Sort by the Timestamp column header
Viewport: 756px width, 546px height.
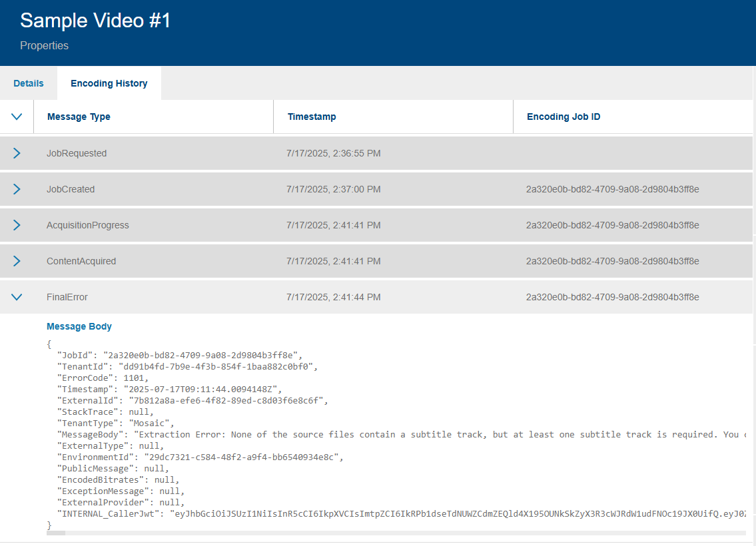(312, 116)
